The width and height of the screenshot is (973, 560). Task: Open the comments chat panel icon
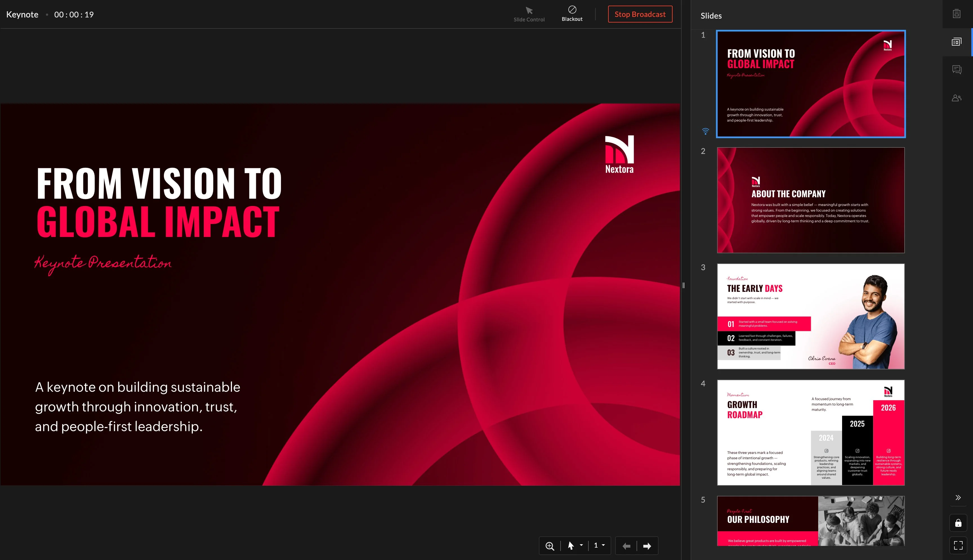point(957,70)
